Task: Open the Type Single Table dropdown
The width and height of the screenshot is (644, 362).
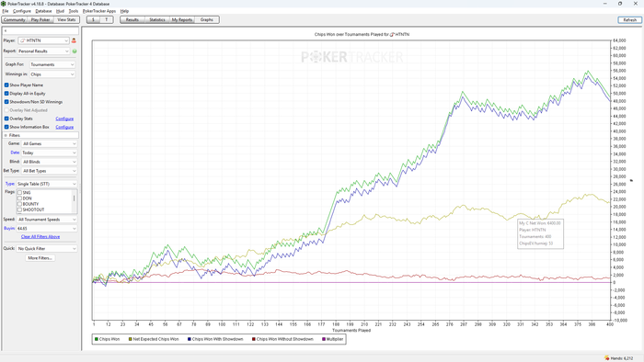Action: pyautogui.click(x=46, y=184)
